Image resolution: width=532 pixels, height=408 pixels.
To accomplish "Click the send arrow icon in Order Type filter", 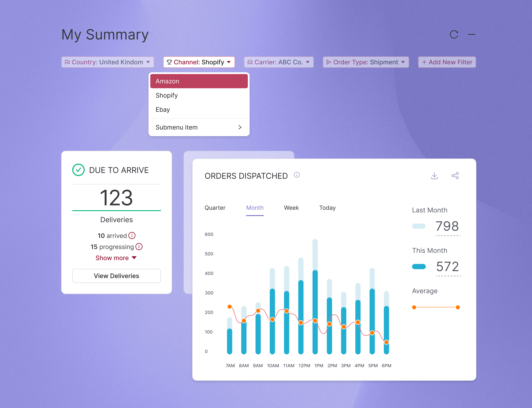I will 329,62.
